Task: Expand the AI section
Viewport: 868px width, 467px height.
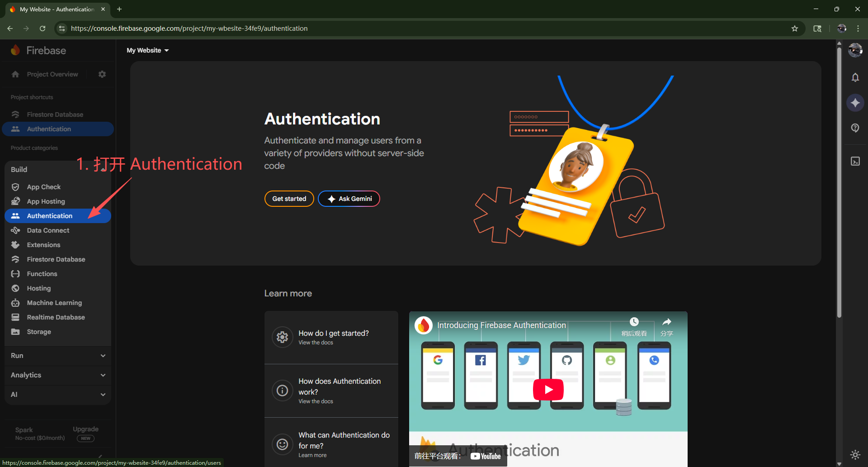Action: pos(58,395)
